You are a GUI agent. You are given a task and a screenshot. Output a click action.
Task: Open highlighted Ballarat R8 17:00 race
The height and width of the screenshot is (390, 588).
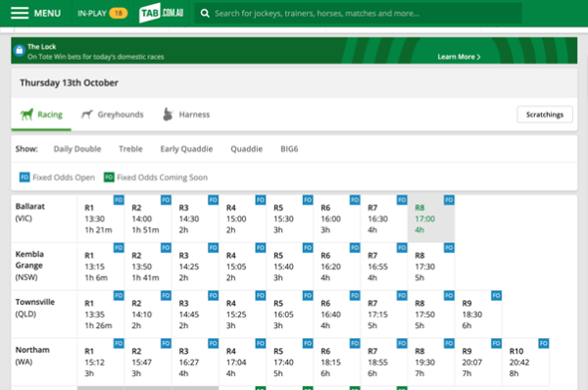click(431, 219)
